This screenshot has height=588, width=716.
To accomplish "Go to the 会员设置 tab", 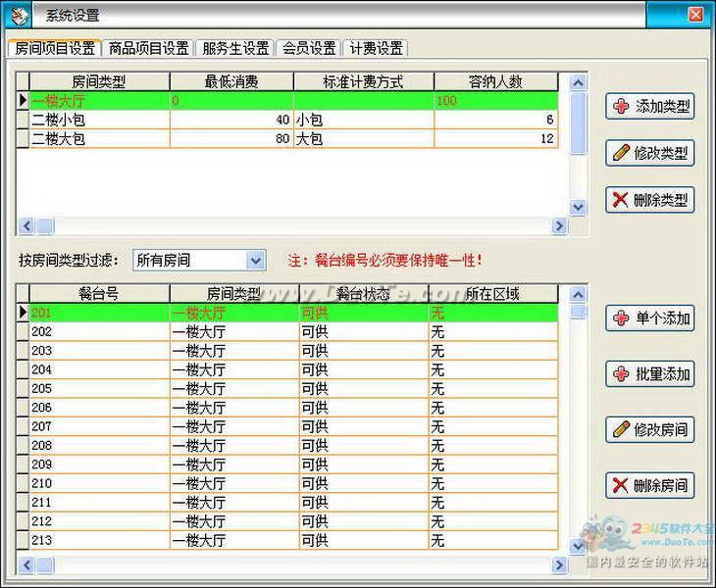I will [x=309, y=48].
